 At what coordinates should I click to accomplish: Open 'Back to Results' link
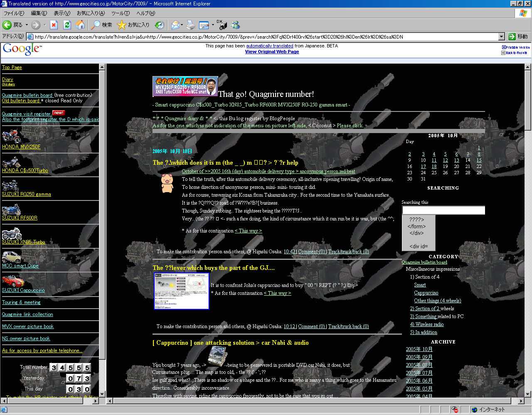pyautogui.click(x=515, y=53)
